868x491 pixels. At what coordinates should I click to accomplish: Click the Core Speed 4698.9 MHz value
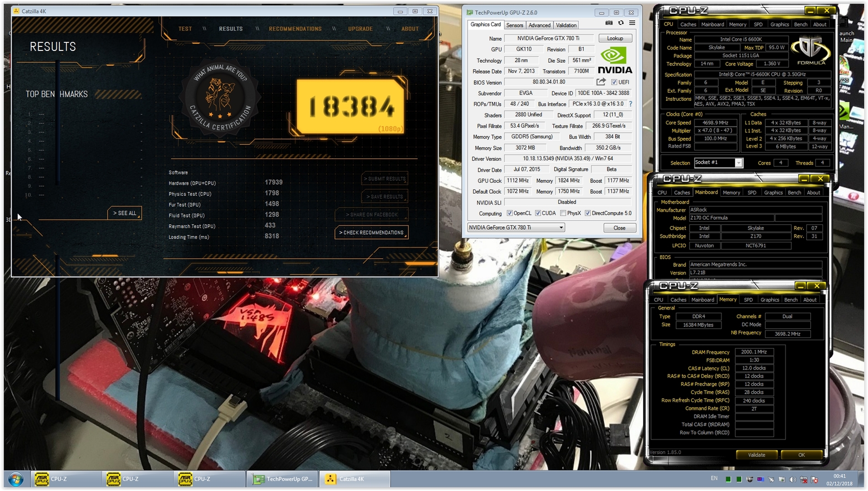click(x=715, y=123)
